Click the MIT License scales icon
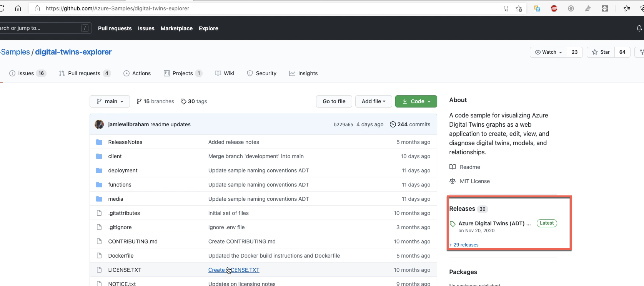The image size is (644, 286). coord(453,181)
